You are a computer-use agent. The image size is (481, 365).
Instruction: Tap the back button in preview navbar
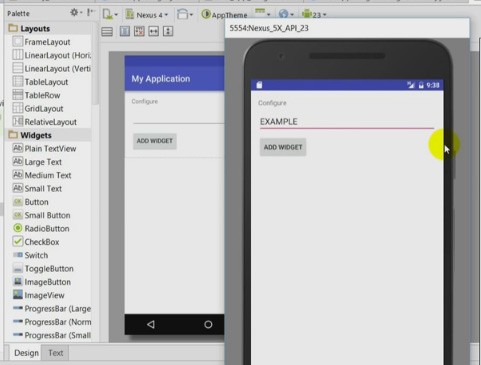(x=151, y=324)
